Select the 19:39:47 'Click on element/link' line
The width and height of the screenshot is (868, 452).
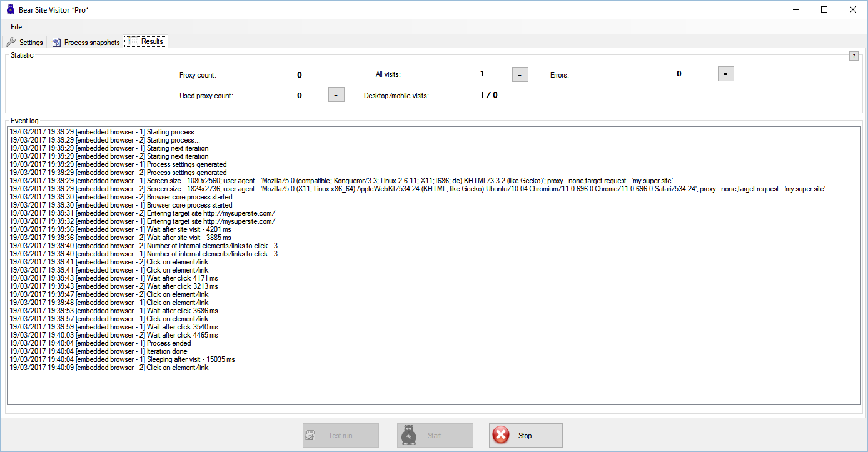(109, 294)
